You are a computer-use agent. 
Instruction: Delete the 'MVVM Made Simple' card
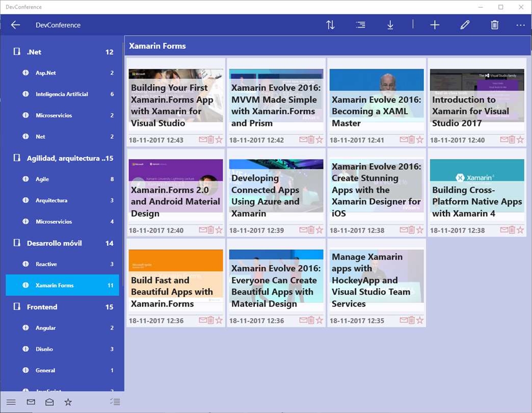click(x=311, y=140)
